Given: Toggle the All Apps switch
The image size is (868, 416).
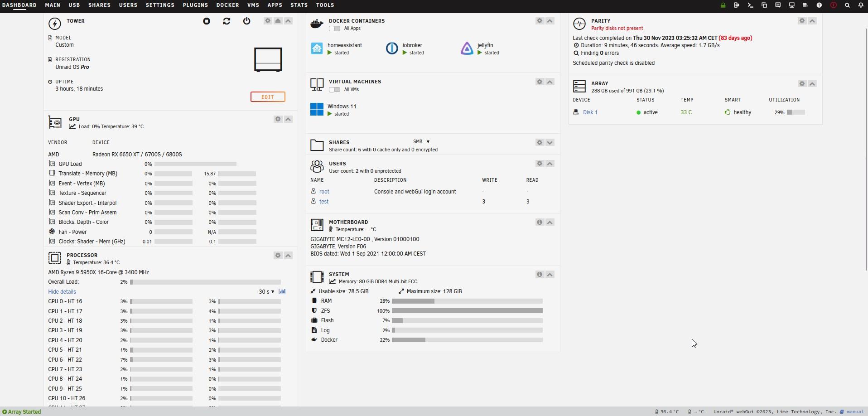Looking at the screenshot, I should coord(334,29).
